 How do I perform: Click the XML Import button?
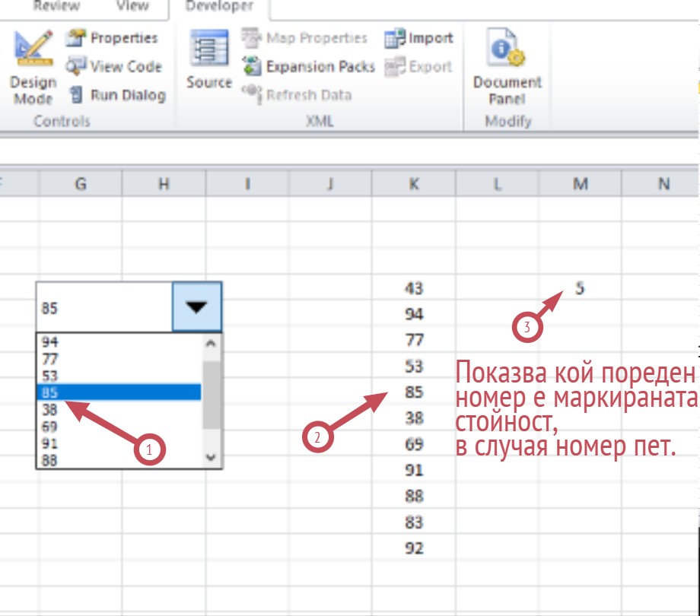point(419,38)
